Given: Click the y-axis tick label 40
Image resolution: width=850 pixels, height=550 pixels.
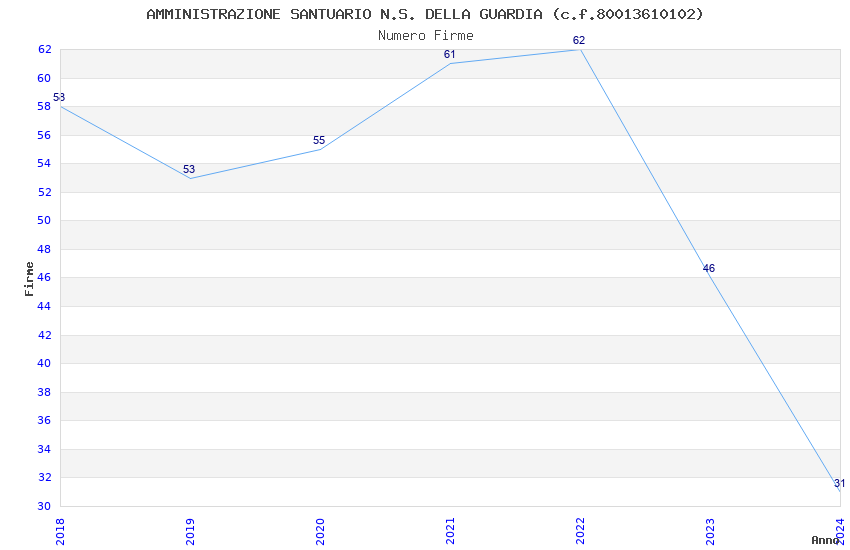Looking at the screenshot, I should pyautogui.click(x=44, y=363).
